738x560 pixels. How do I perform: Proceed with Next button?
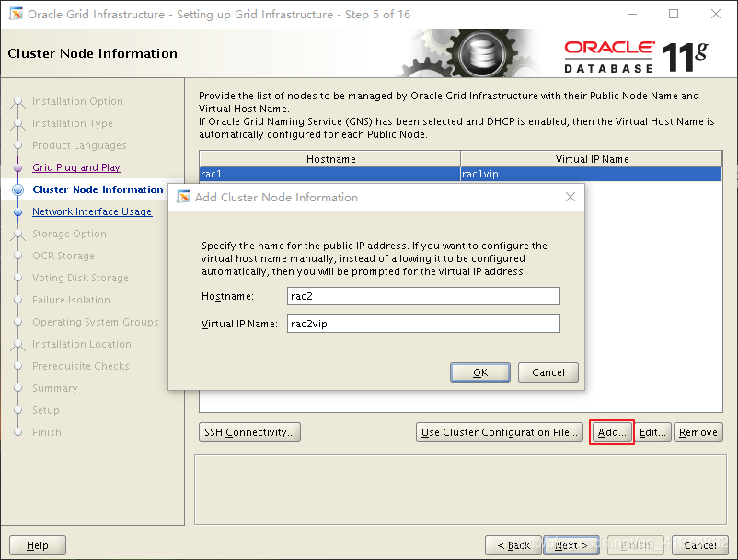click(x=571, y=545)
